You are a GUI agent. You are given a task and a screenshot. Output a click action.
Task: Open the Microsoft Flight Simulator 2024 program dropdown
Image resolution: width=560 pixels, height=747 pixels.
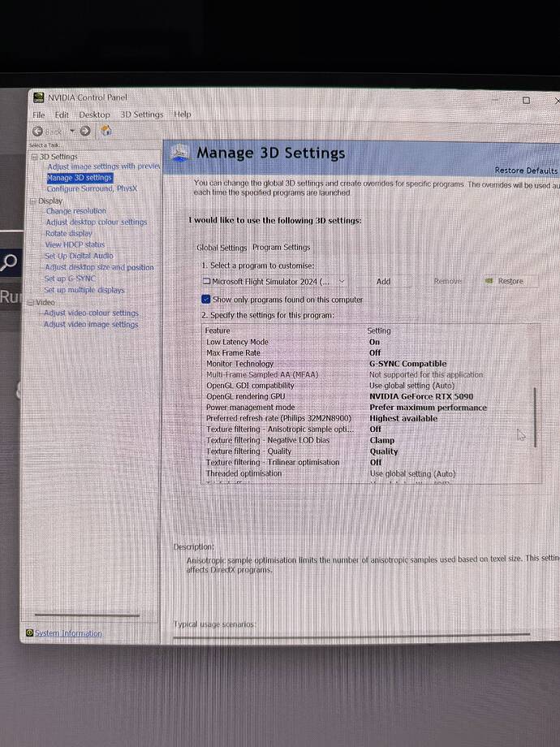[275, 282]
